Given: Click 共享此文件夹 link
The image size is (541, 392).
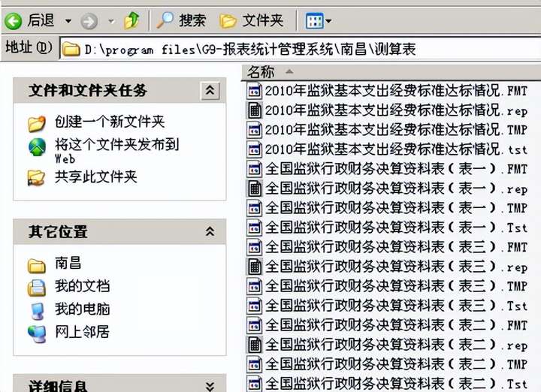Looking at the screenshot, I should [x=96, y=177].
